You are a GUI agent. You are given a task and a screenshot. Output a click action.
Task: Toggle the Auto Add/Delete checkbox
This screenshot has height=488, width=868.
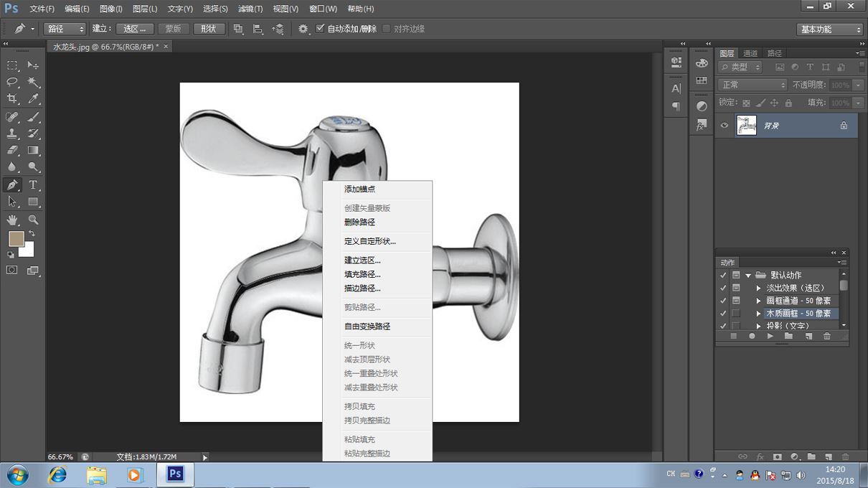[x=320, y=29]
